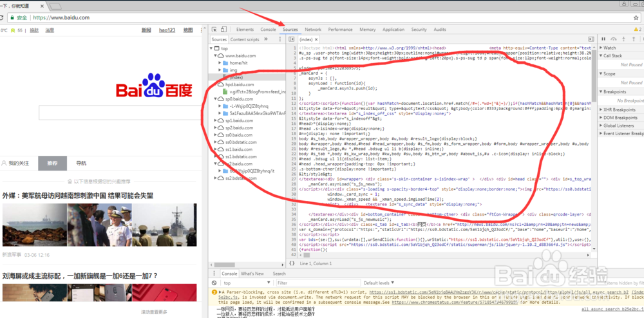Select the Content scripts navigator tab
644x318 pixels.
pos(245,39)
